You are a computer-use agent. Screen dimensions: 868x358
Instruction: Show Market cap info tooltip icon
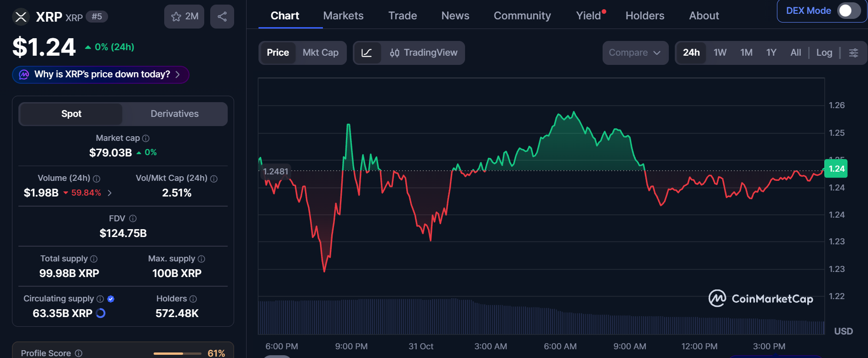[146, 139]
